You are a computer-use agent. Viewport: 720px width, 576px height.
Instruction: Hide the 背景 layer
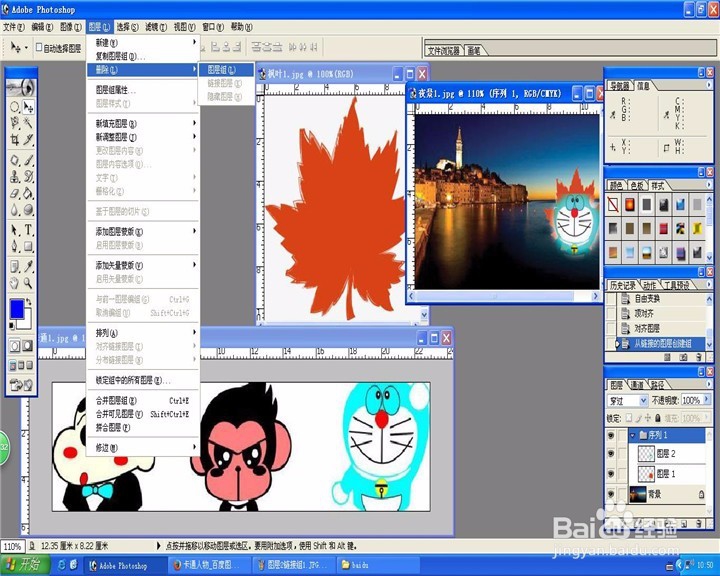[x=611, y=494]
